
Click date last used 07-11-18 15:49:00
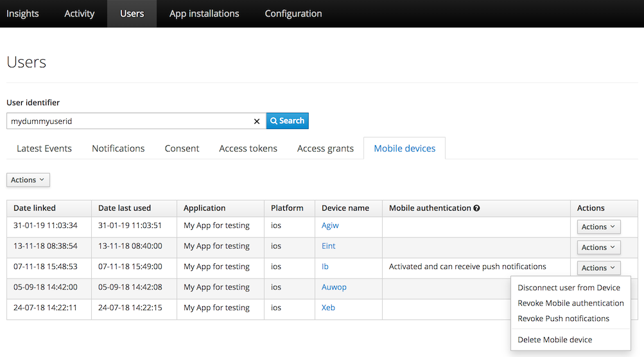coord(130,266)
